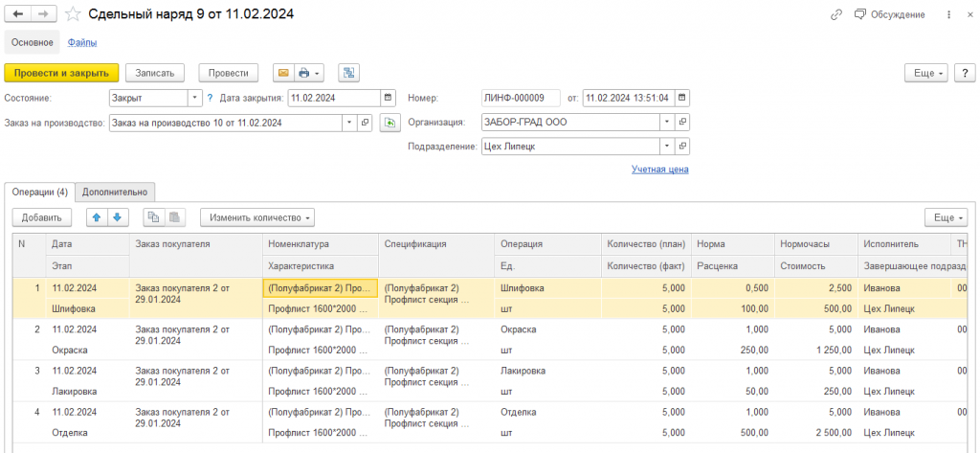Click rate value 500,00 in Отделка row
The height and width of the screenshot is (453, 980).
[753, 433]
